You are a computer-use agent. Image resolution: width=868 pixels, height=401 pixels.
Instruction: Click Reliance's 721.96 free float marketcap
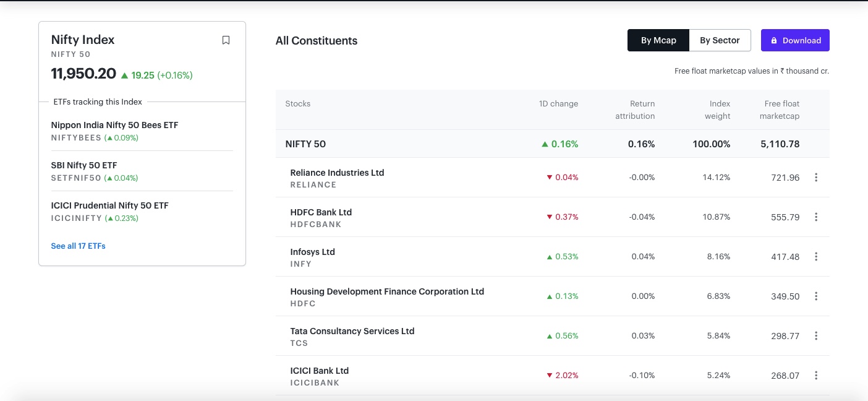pos(785,178)
